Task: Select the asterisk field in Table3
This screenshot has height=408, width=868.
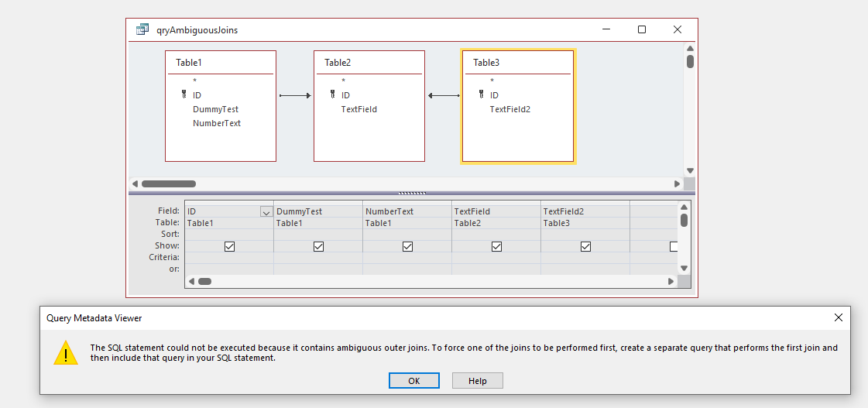Action: (x=492, y=81)
